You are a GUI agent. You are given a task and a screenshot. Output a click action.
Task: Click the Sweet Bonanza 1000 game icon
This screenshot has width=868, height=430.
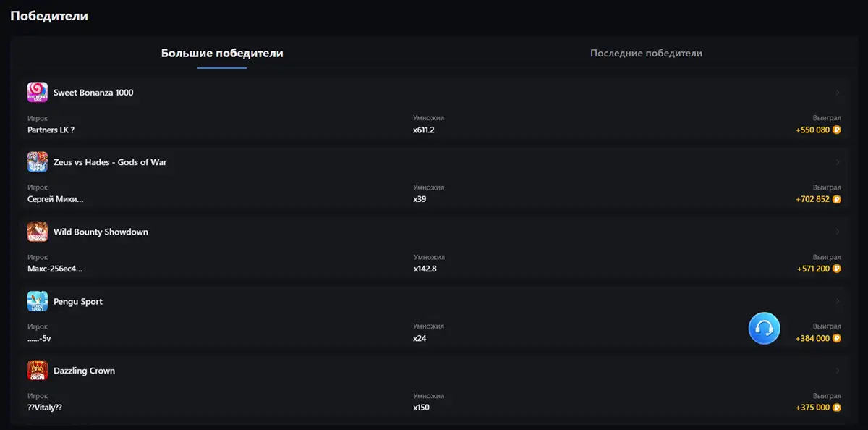[38, 93]
